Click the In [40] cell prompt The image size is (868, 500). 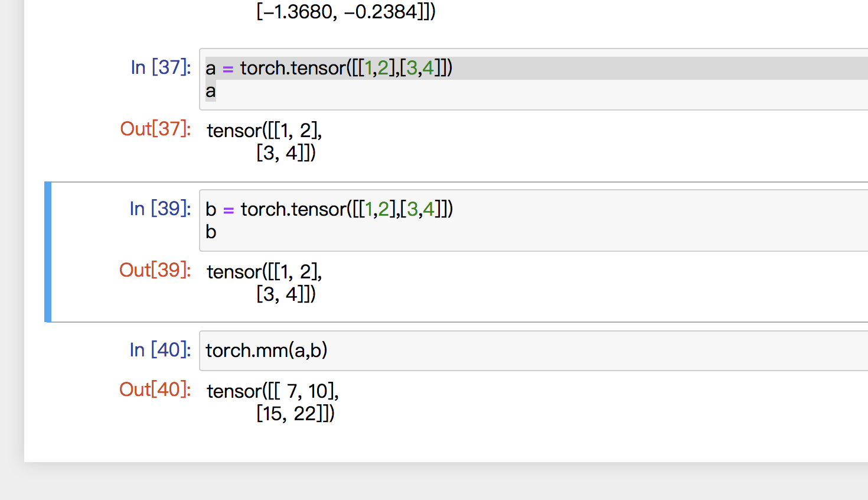point(160,350)
